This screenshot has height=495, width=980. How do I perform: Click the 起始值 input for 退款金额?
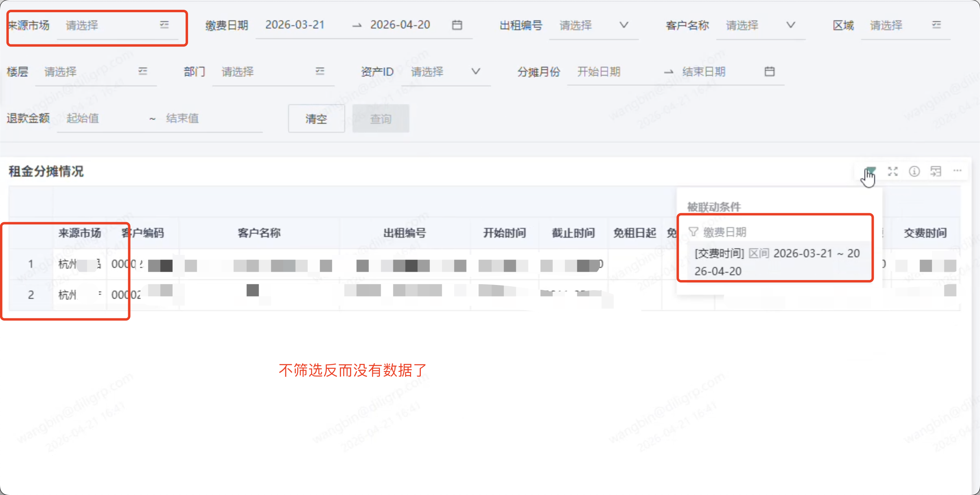click(x=98, y=118)
